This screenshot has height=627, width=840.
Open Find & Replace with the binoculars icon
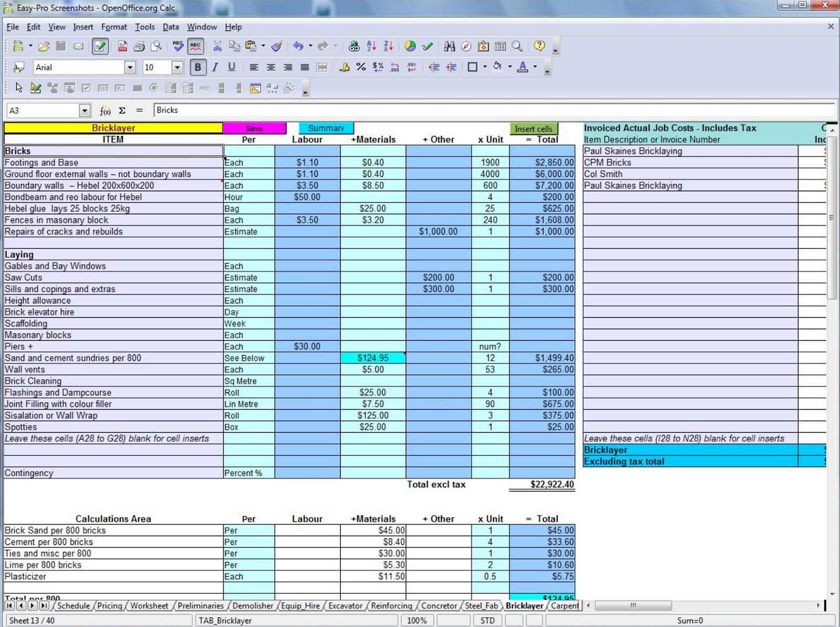pyautogui.click(x=449, y=46)
